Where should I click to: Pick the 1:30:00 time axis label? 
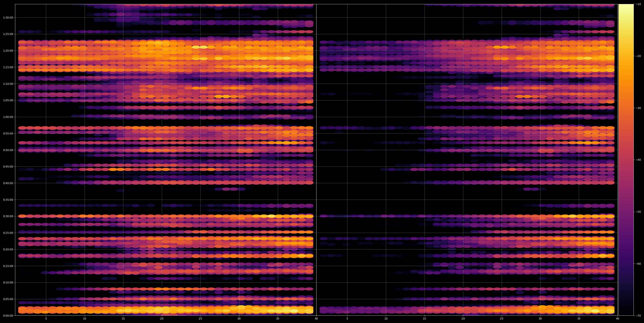pyautogui.click(x=8, y=18)
